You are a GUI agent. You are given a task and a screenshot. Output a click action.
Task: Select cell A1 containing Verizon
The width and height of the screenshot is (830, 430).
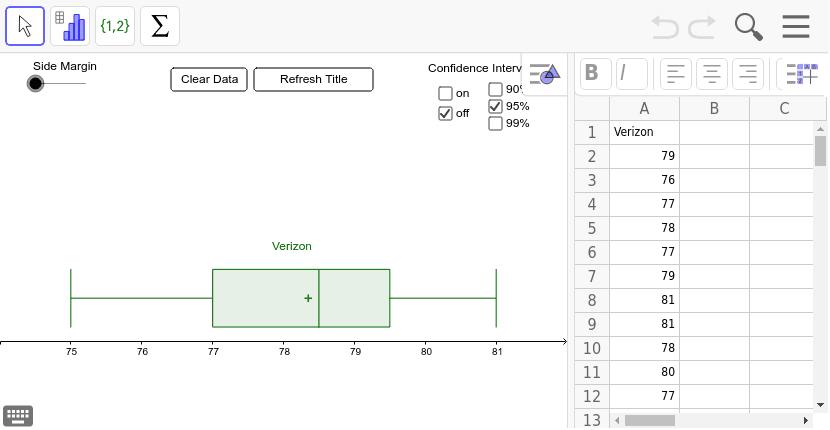coord(644,132)
